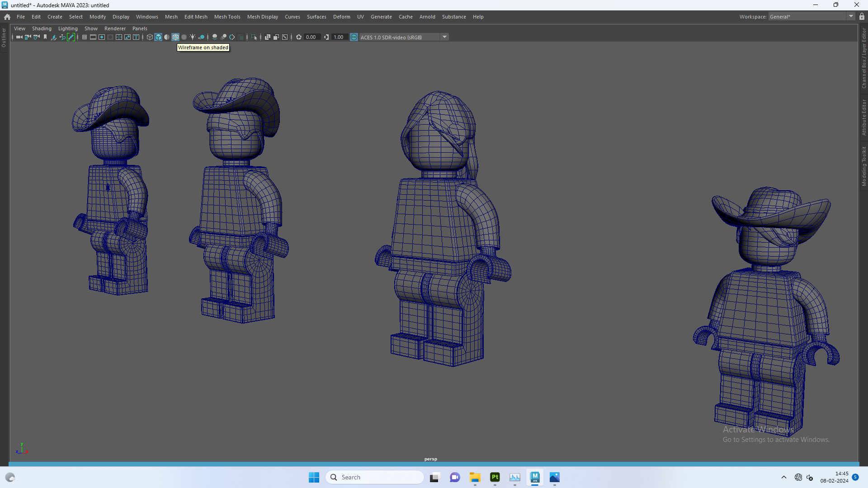Open the Substance menu
The width and height of the screenshot is (868, 488).
[x=454, y=17]
